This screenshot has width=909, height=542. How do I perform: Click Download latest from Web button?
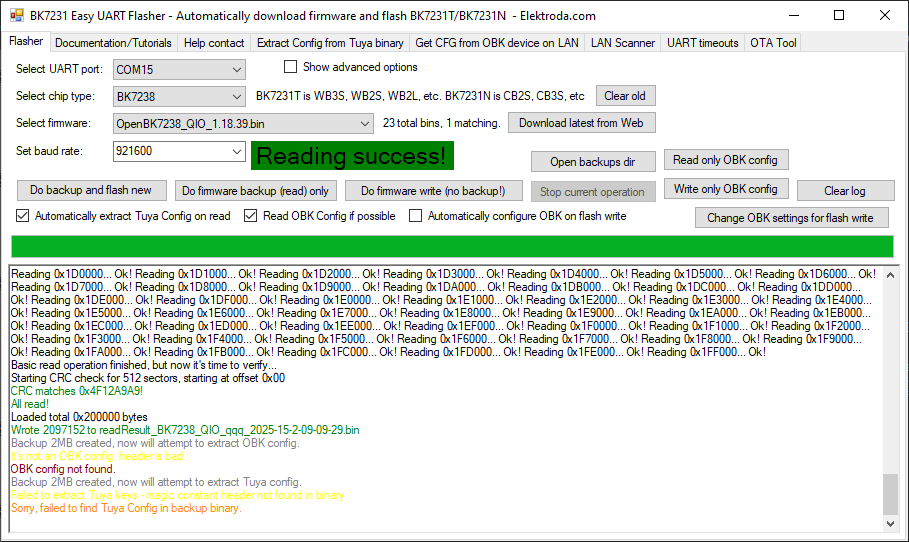click(581, 123)
